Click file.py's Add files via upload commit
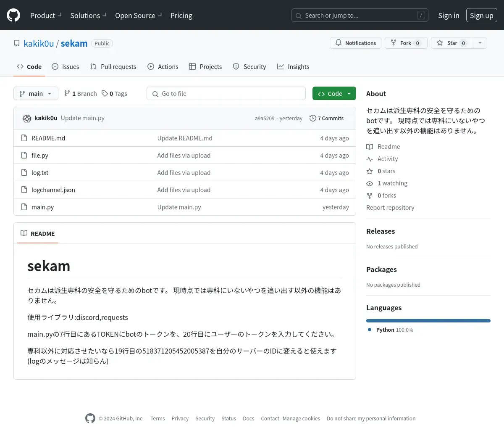This screenshot has width=504, height=441. (x=184, y=155)
